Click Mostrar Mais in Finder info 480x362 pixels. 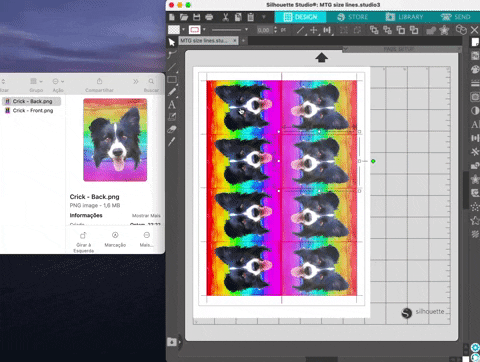(146, 216)
